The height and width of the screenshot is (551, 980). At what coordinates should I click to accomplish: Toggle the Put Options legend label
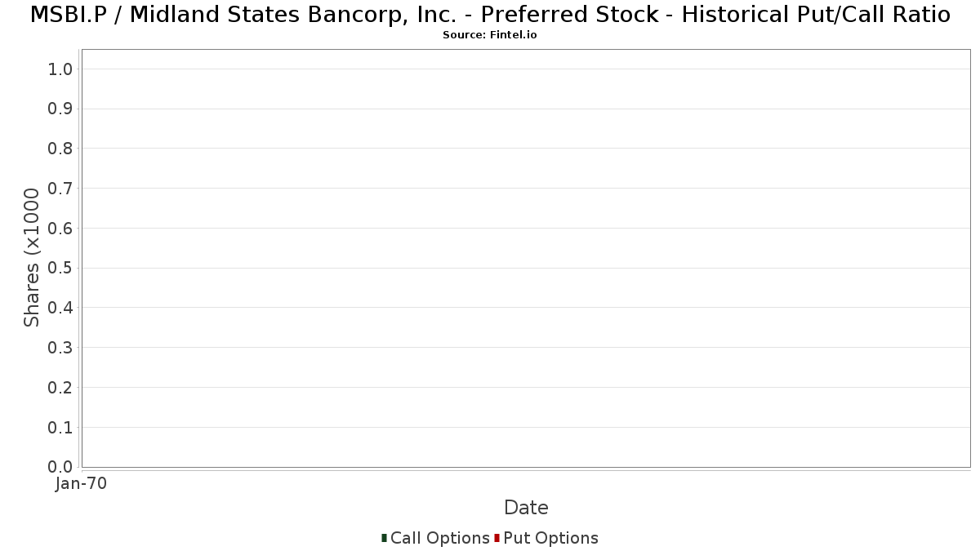tap(550, 538)
